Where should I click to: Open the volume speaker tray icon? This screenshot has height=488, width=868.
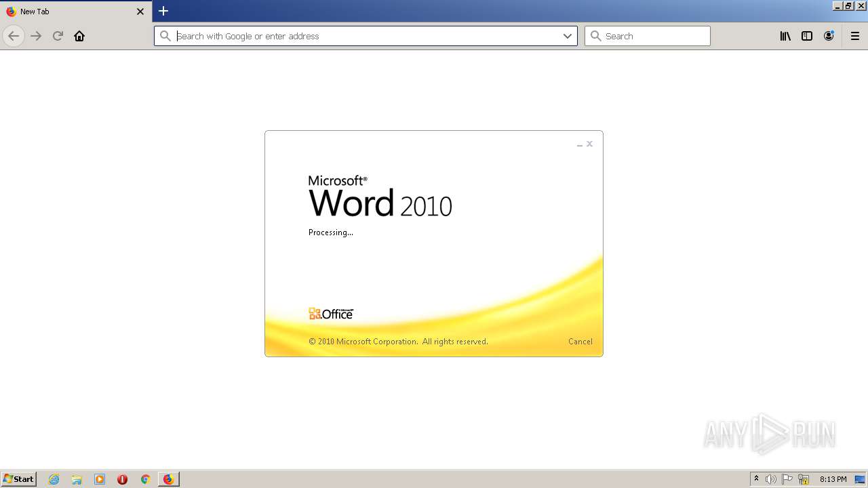771,479
